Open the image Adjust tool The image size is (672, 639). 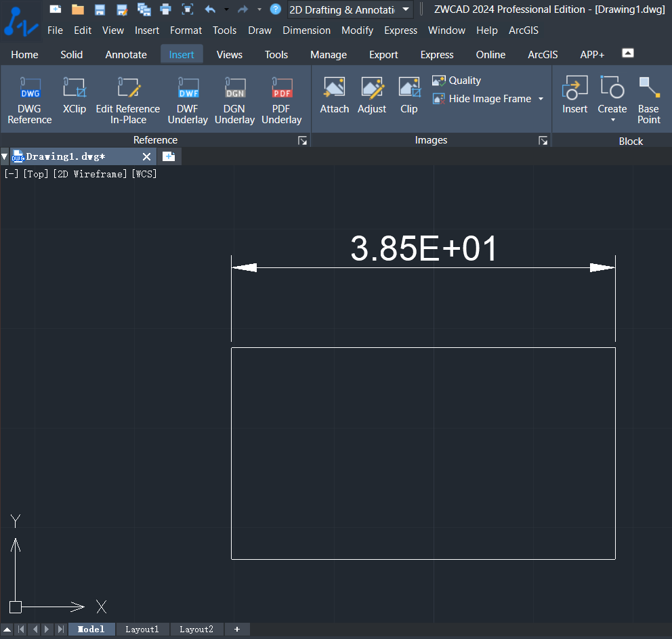point(372,95)
